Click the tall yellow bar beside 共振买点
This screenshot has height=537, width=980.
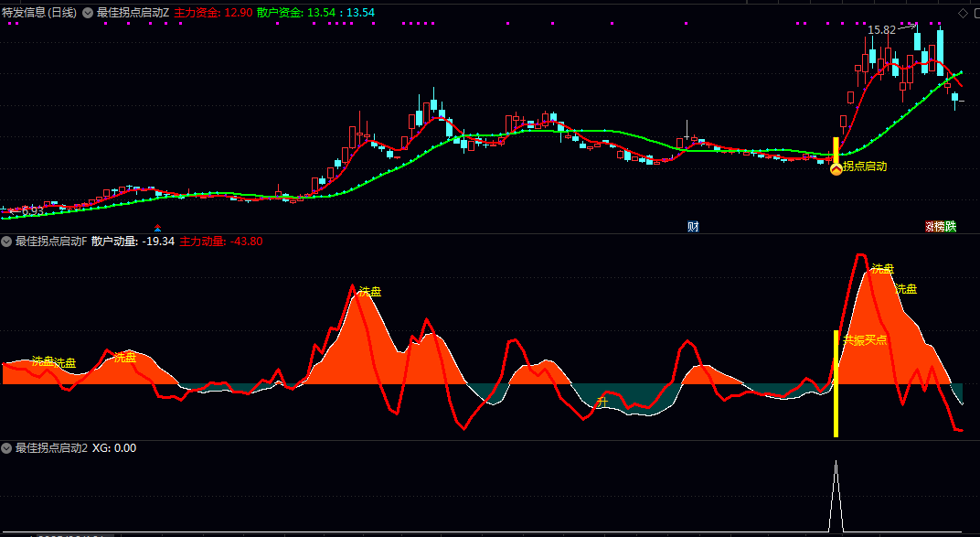pyautogui.click(x=836, y=383)
